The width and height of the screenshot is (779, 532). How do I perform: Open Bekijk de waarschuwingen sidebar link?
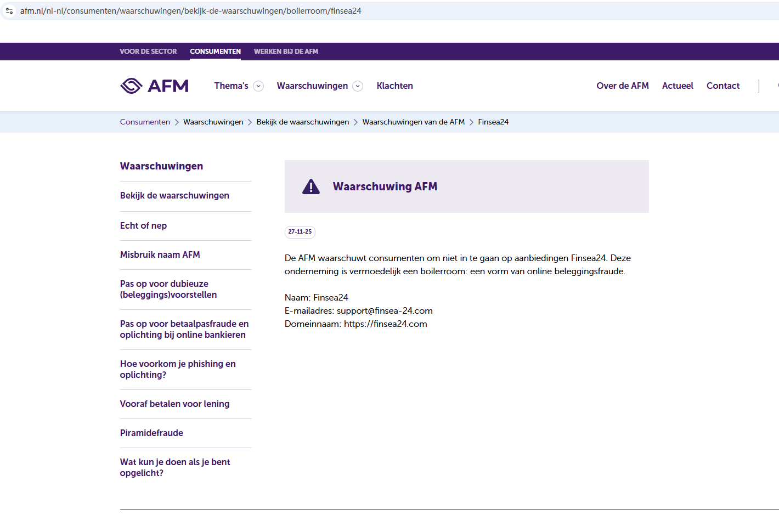click(174, 196)
